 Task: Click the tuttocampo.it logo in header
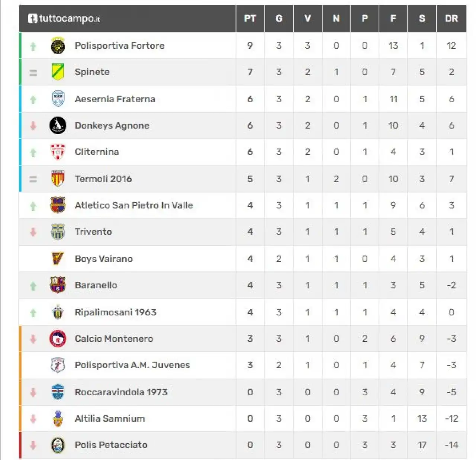(x=64, y=18)
